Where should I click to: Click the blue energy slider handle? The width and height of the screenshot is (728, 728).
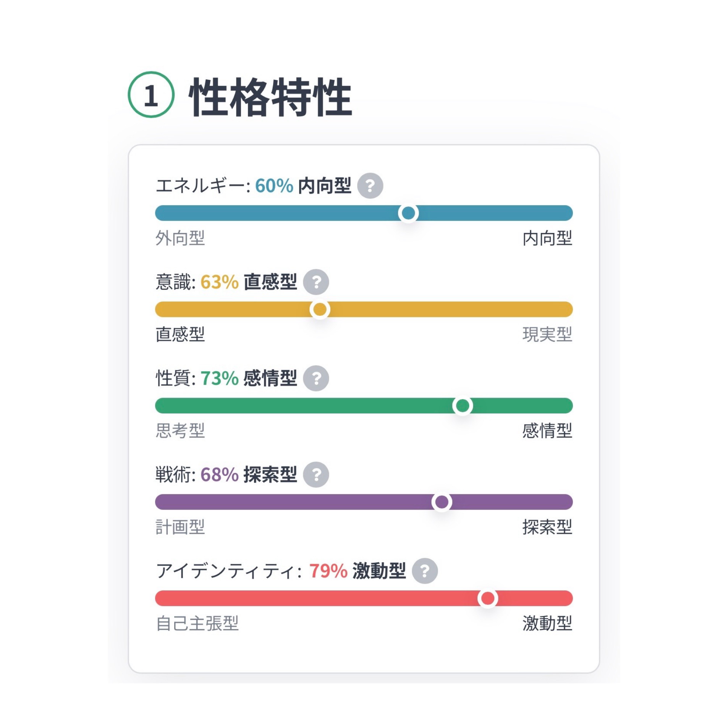[408, 213]
